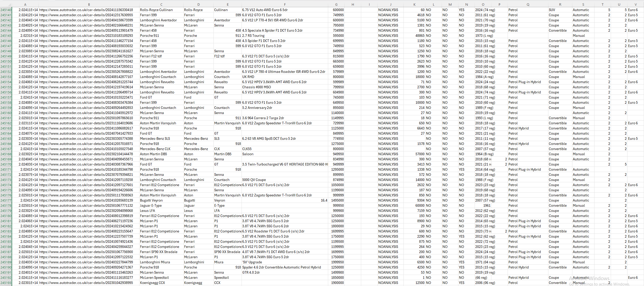Select the column B header
The height and width of the screenshot is (286, 644).
[x=89, y=4]
